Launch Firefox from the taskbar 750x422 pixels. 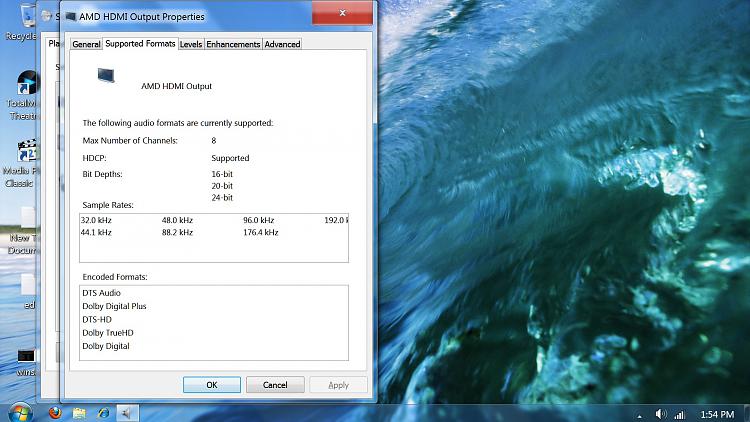(x=55, y=412)
